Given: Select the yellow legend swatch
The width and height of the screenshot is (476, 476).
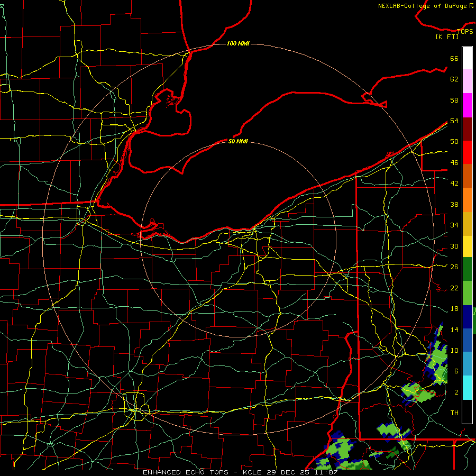Looking at the screenshot, I should [467, 246].
